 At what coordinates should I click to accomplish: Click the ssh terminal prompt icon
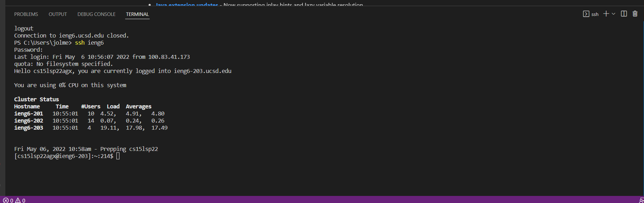(x=586, y=14)
